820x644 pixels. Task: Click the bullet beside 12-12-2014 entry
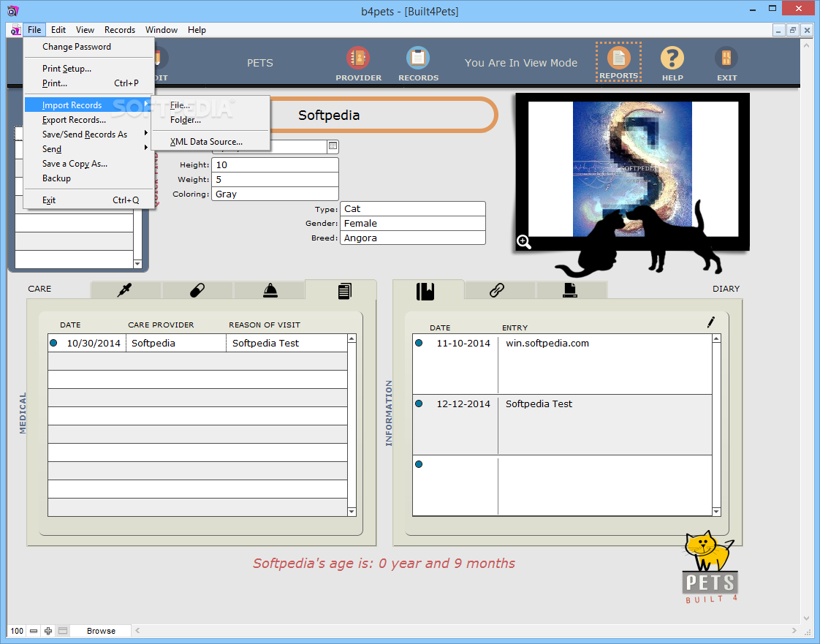418,404
